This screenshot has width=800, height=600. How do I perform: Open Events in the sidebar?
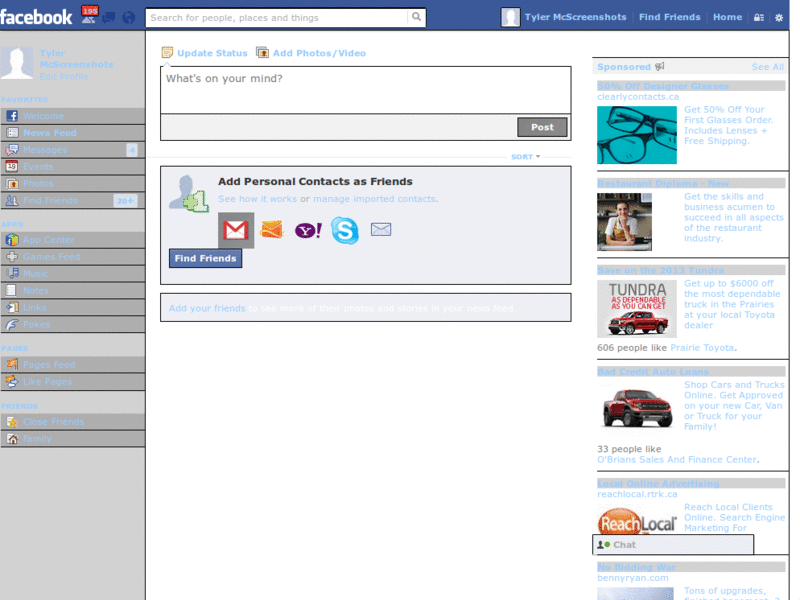(x=72, y=166)
